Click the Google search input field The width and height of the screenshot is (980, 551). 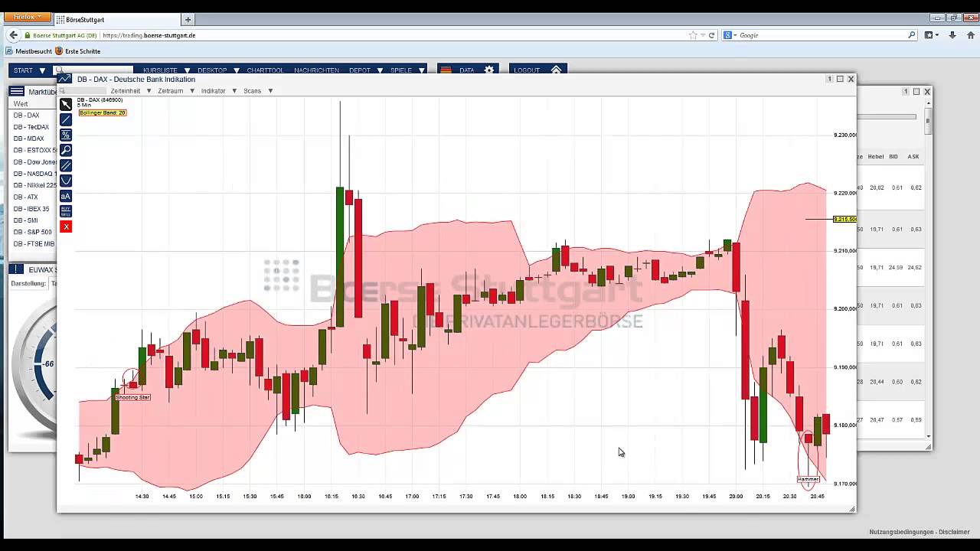[819, 35]
